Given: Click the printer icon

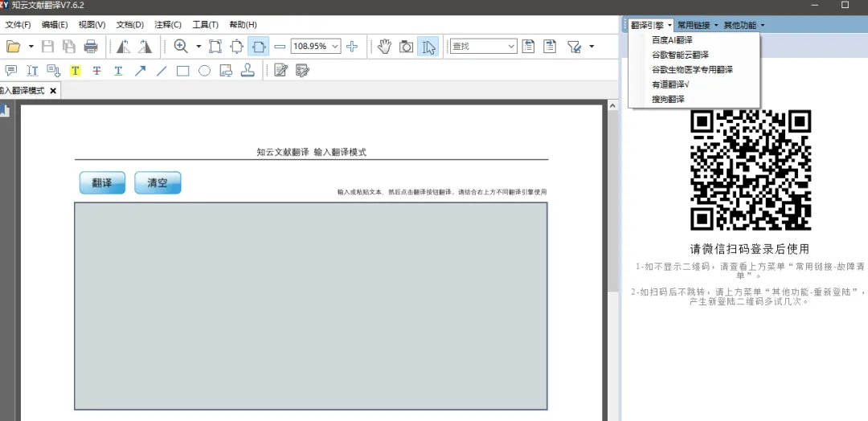Looking at the screenshot, I should 91,47.
